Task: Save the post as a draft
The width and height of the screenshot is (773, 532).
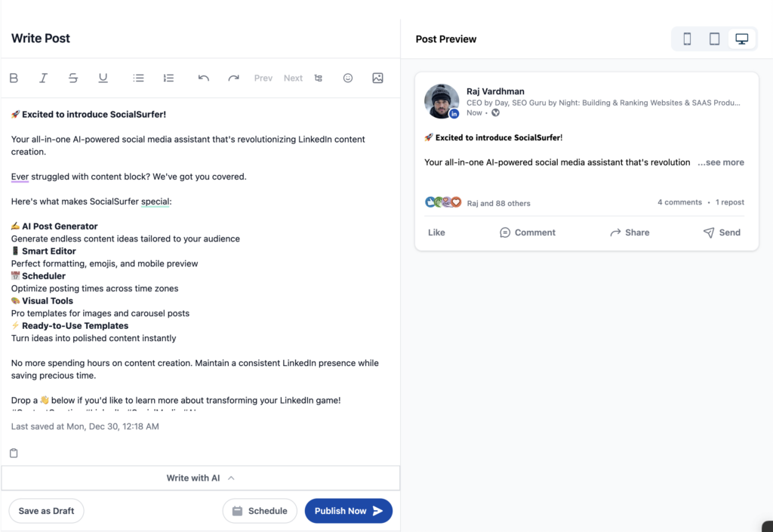Action: pos(46,511)
